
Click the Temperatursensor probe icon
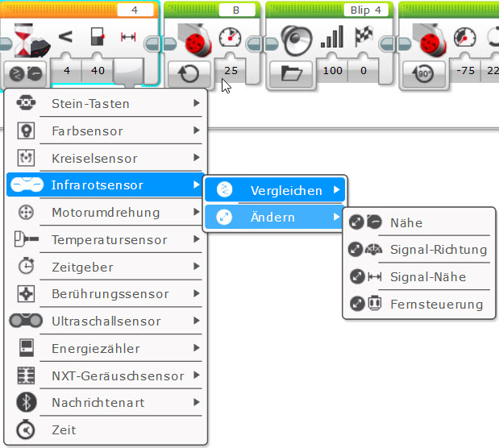coord(26,239)
